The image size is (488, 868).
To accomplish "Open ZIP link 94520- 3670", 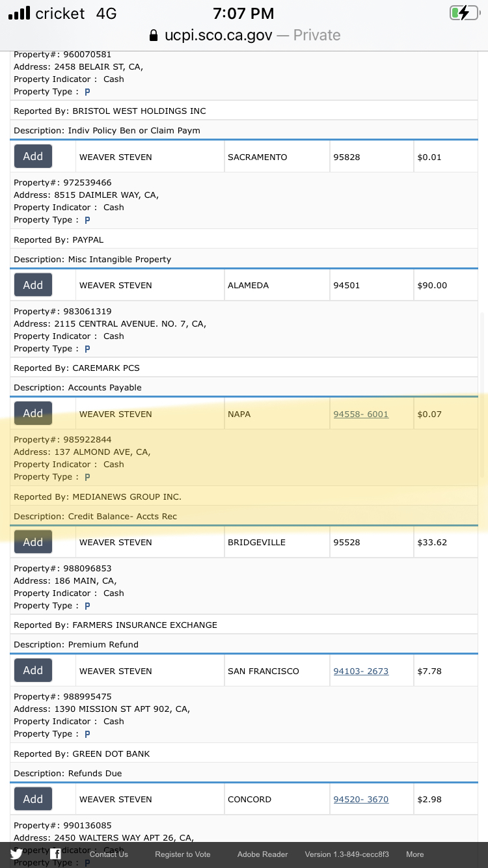I will [x=361, y=799].
